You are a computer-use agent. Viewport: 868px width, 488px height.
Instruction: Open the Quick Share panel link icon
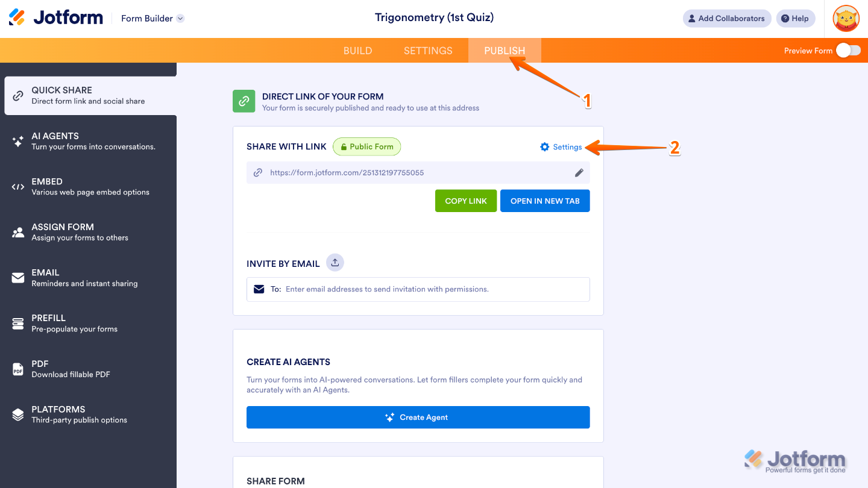click(x=17, y=95)
